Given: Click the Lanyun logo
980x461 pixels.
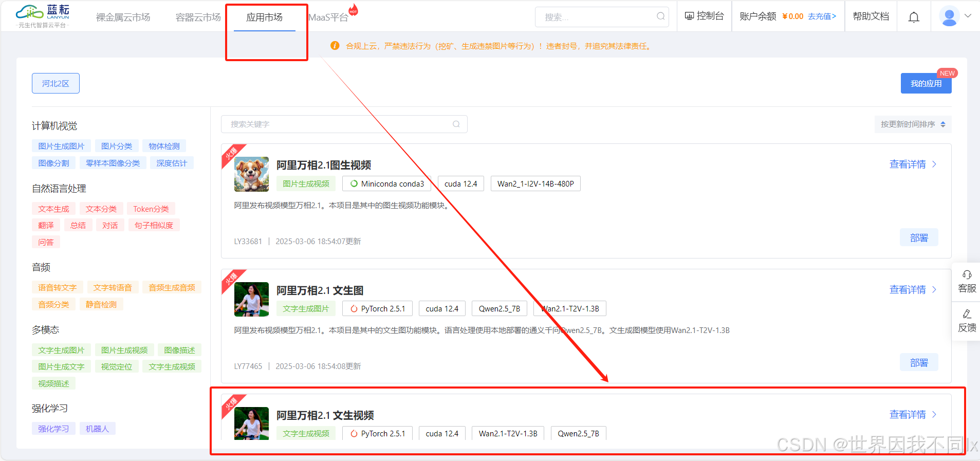Looking at the screenshot, I should 43,16.
